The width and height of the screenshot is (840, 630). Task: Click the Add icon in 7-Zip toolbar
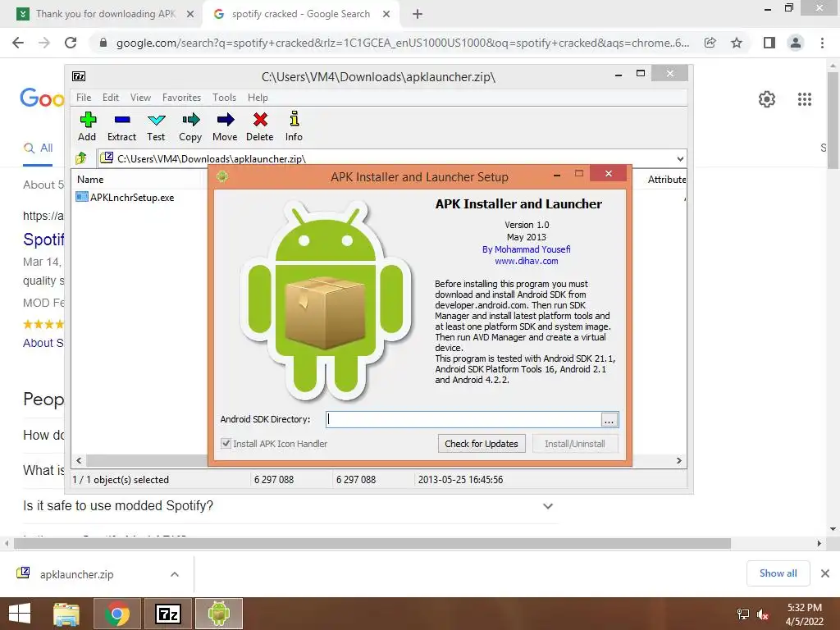pos(88,120)
